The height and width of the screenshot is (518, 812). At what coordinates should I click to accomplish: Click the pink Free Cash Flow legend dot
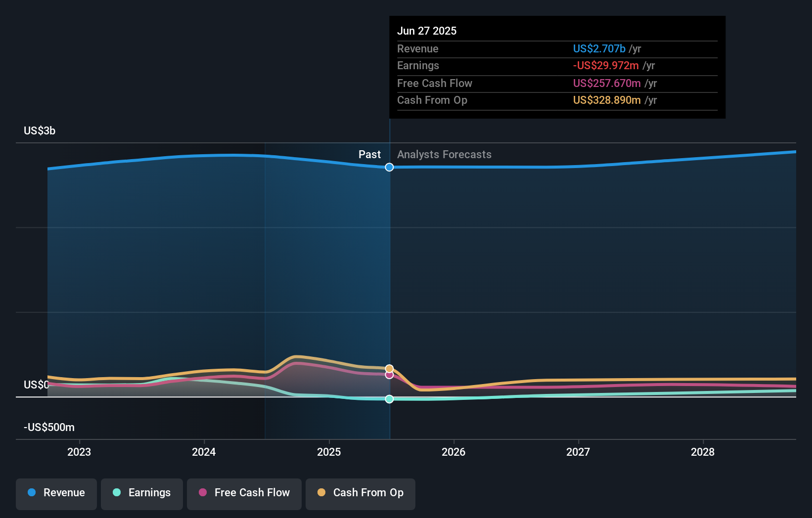(x=202, y=493)
